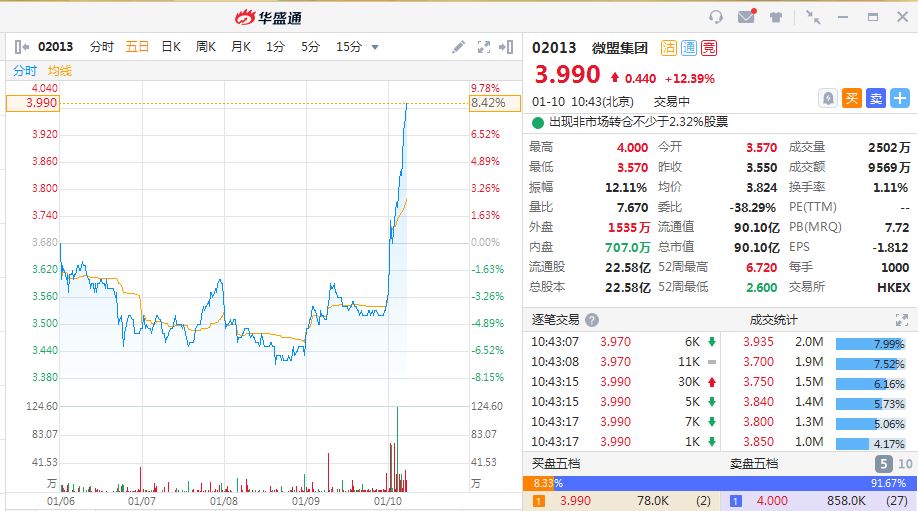The width and height of the screenshot is (918, 511).
Task: Collapse right panel via chart toolbar arrow
Action: tap(507, 47)
